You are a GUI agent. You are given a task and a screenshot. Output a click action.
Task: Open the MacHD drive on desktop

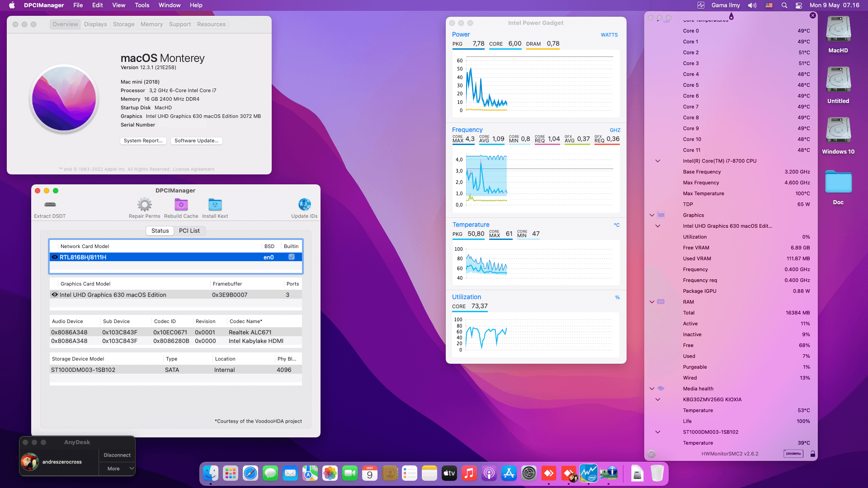[838, 35]
